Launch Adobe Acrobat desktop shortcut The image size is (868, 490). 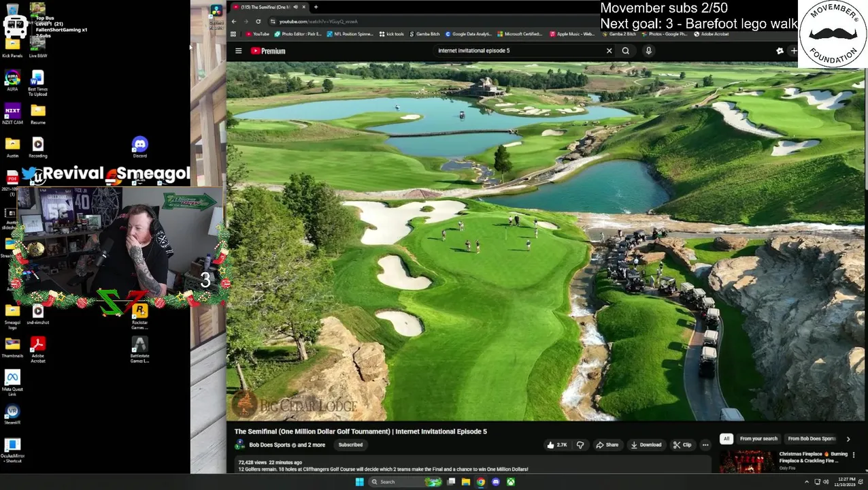click(x=37, y=350)
